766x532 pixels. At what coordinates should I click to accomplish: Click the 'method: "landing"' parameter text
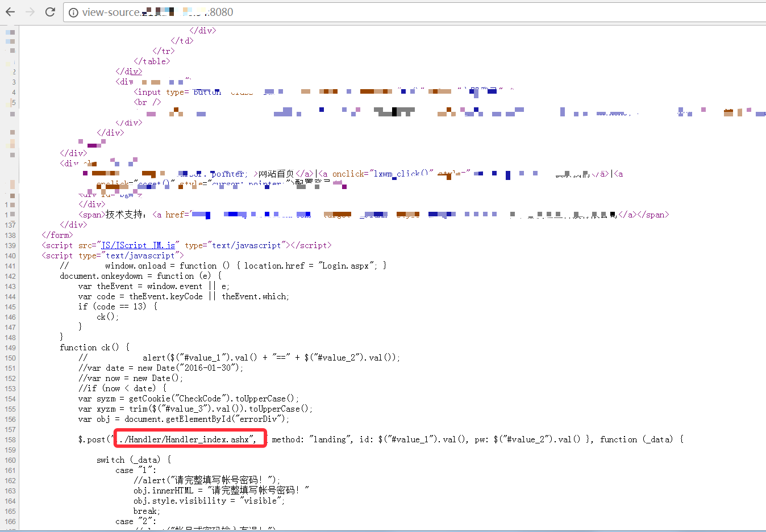point(312,439)
